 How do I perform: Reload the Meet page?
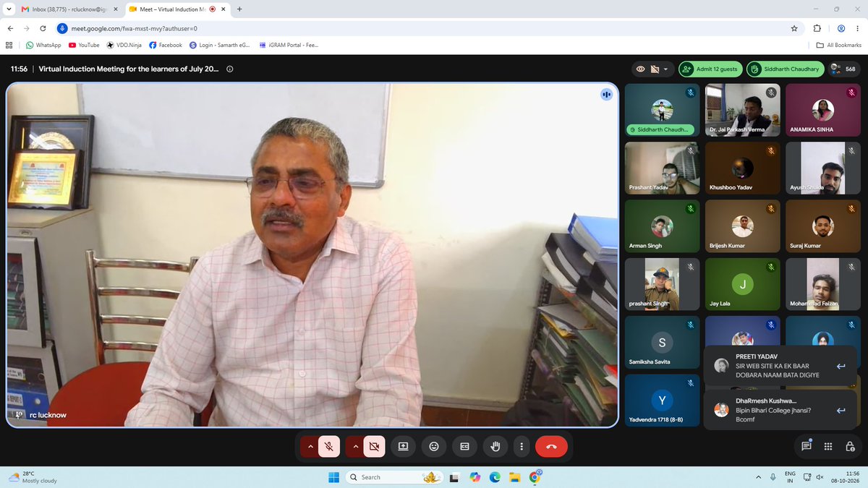(43, 28)
